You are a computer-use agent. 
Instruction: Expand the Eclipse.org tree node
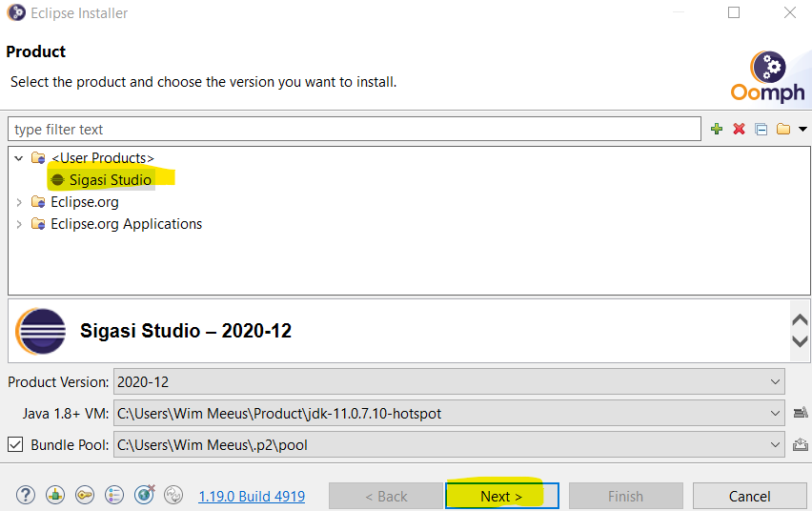click(19, 202)
